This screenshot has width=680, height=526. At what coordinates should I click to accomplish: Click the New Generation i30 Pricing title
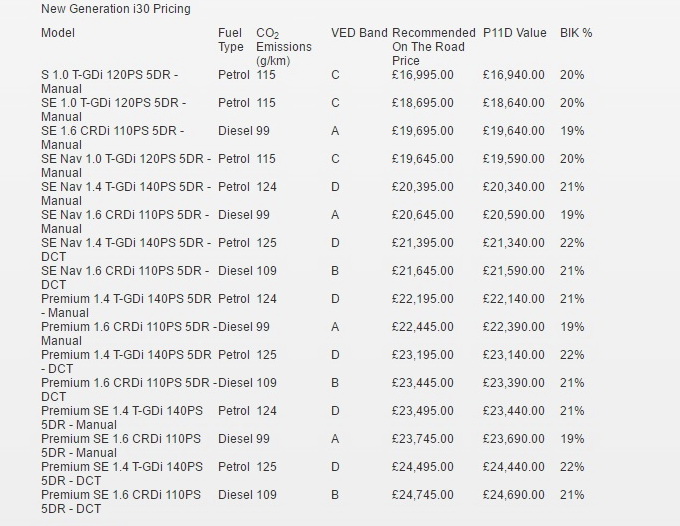pyautogui.click(x=115, y=9)
